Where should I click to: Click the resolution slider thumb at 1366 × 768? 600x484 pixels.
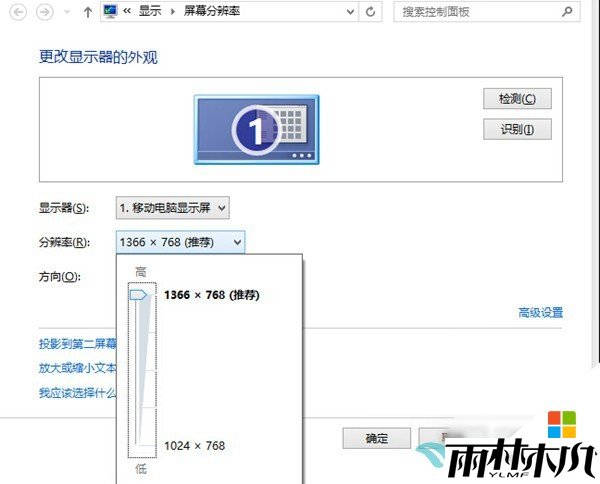pos(137,295)
